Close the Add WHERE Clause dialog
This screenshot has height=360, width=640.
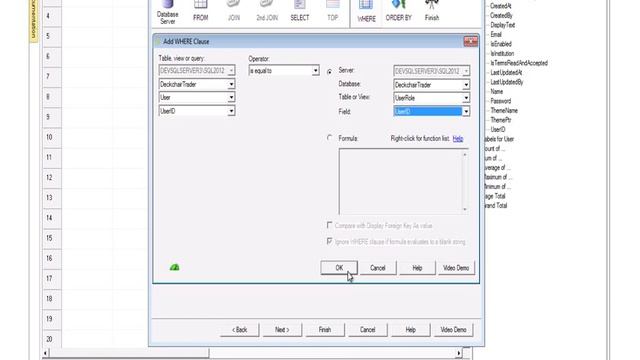click(x=471, y=41)
